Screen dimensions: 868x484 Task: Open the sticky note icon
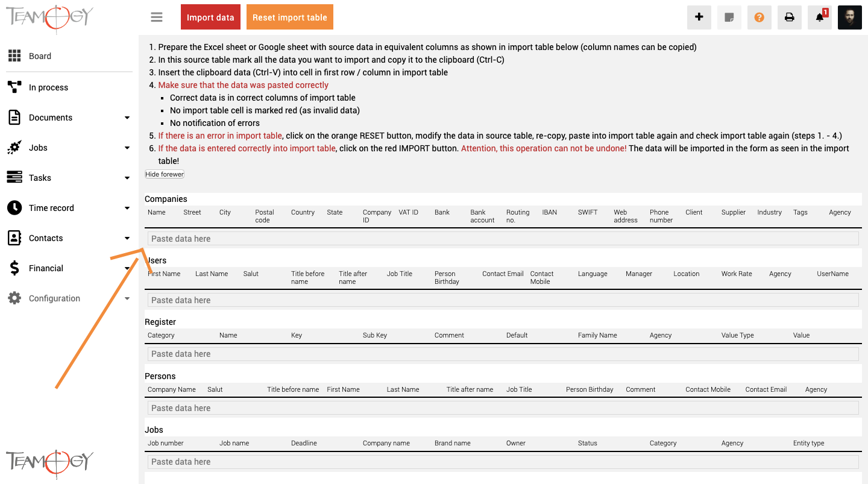tap(729, 17)
